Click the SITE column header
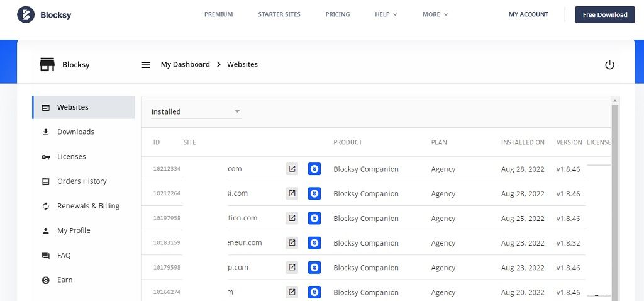This screenshot has width=644, height=301. point(190,142)
